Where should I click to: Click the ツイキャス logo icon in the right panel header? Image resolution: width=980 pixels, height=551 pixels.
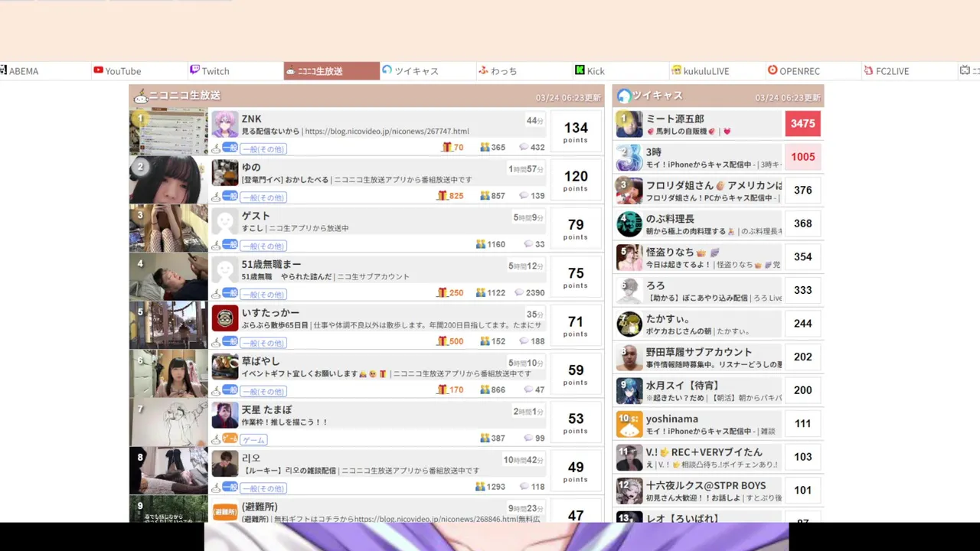[624, 96]
